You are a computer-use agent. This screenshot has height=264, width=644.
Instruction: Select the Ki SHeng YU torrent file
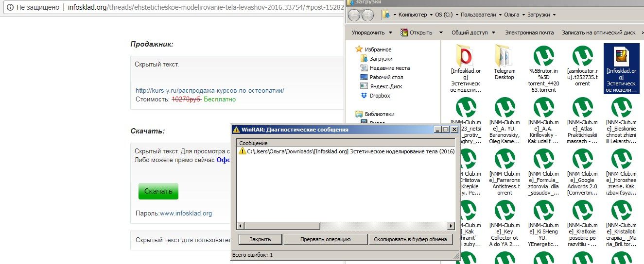(543, 223)
